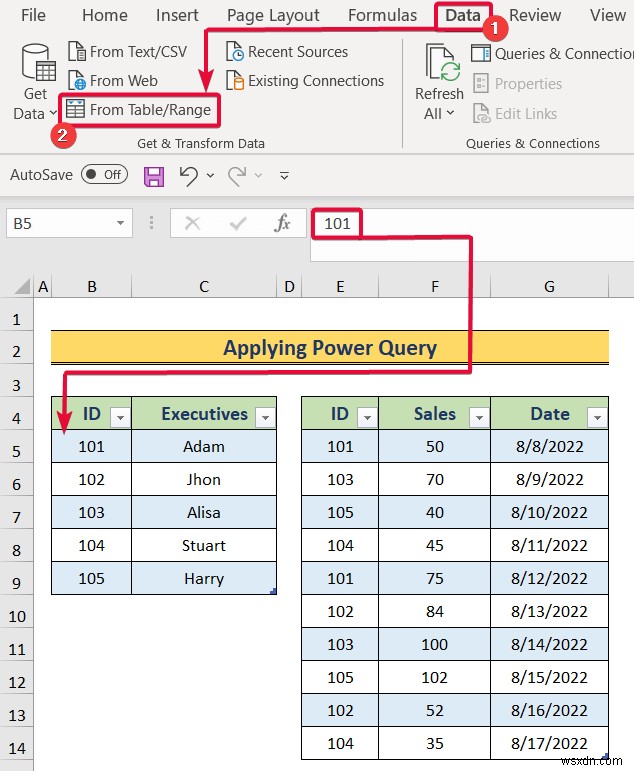This screenshot has height=771, width=634.
Task: Open Executives column filter dropdown
Action: [265, 417]
